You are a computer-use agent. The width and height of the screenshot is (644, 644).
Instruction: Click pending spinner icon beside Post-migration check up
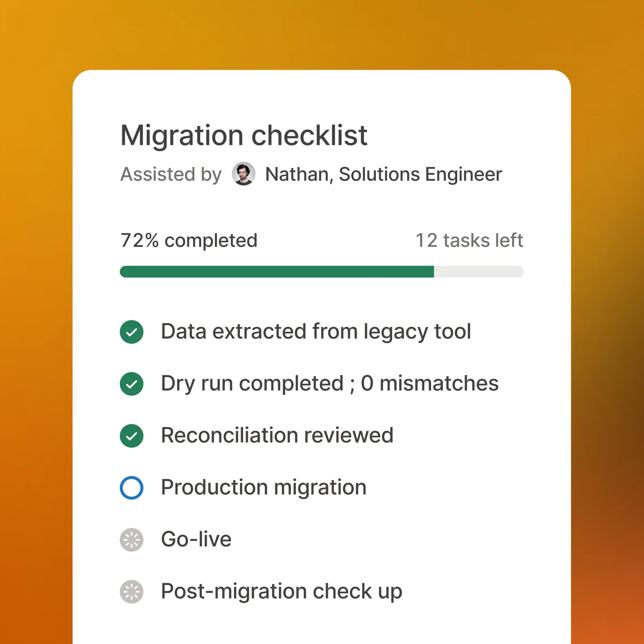(x=132, y=592)
